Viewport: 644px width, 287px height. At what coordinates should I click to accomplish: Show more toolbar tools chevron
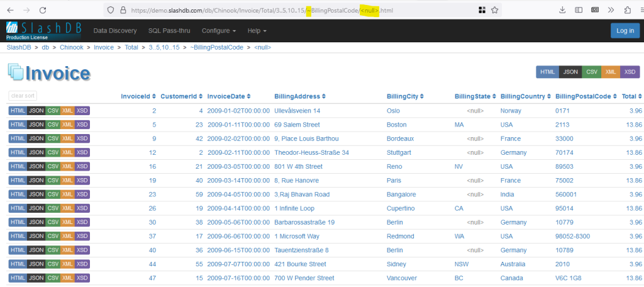pyautogui.click(x=611, y=10)
